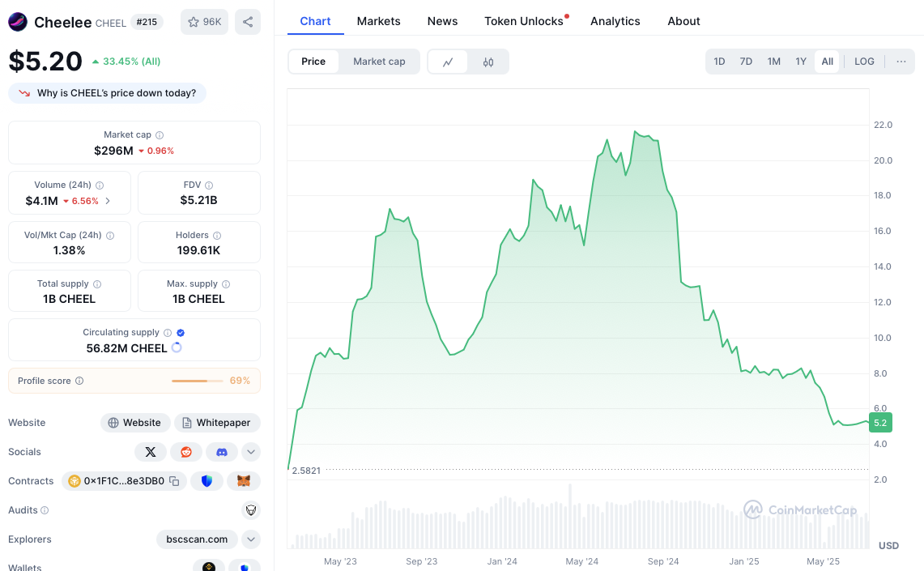
Task: Expand Volume (24h) details arrow
Action: (108, 201)
